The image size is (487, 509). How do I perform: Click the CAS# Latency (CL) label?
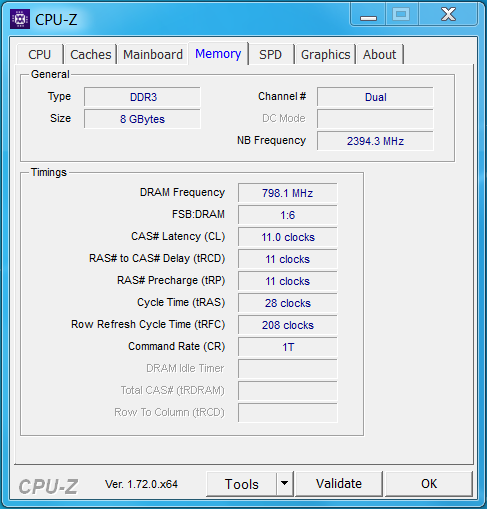[178, 236]
